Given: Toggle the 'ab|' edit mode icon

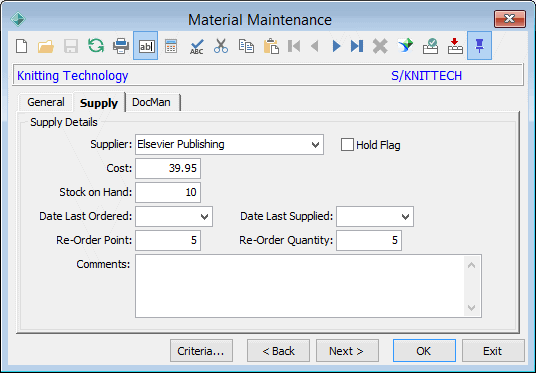Looking at the screenshot, I should click(x=146, y=46).
